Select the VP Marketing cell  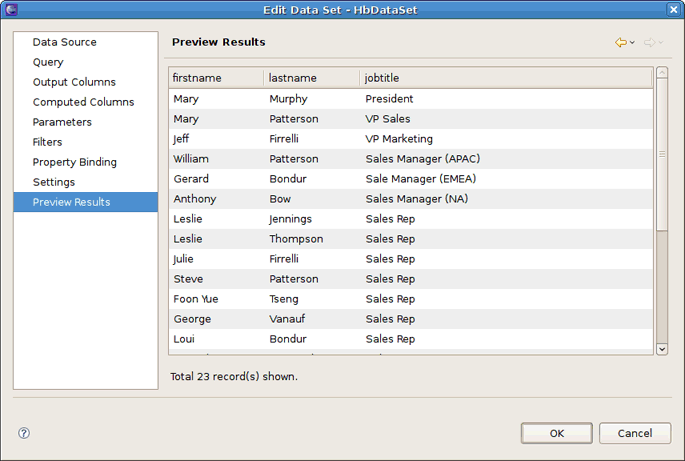point(399,139)
